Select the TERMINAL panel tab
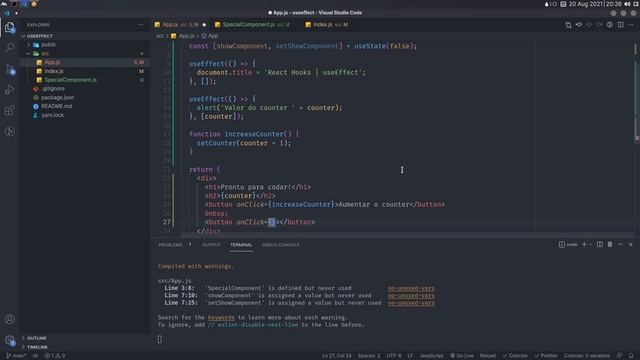Screen dimensions: 640x360 coord(241,245)
